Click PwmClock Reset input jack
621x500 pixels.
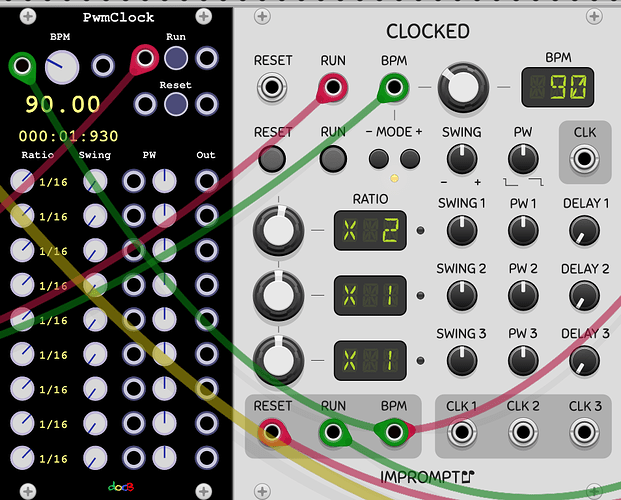coord(145,104)
